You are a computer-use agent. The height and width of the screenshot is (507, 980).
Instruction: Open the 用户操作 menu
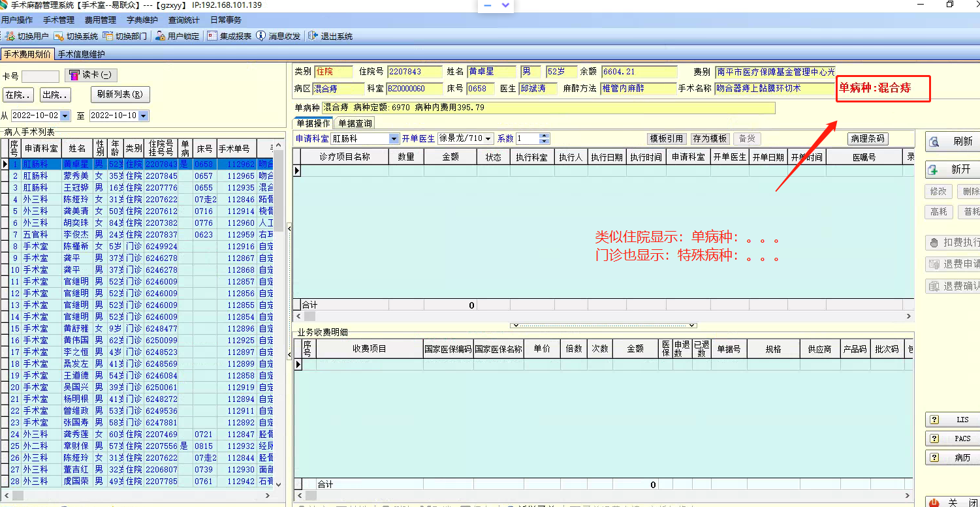pos(17,20)
